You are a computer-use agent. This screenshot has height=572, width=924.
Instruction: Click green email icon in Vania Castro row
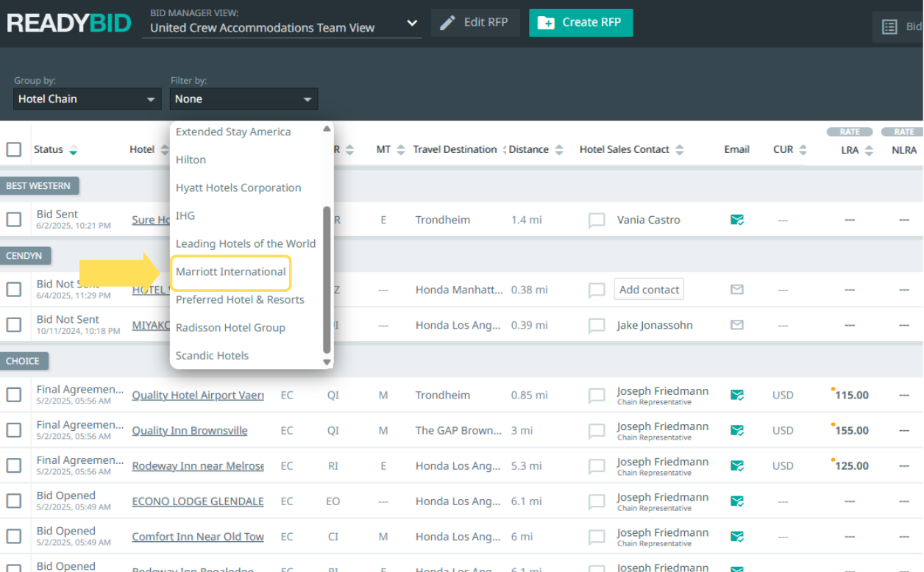(x=736, y=220)
